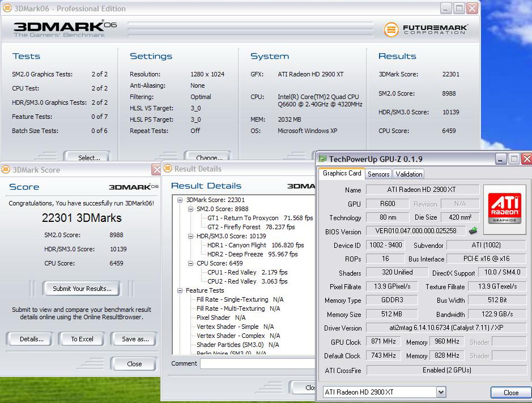Click the BIOS save chip icon in GPU-Z
Image resolution: width=532 pixels, height=403 pixels.
(x=473, y=231)
